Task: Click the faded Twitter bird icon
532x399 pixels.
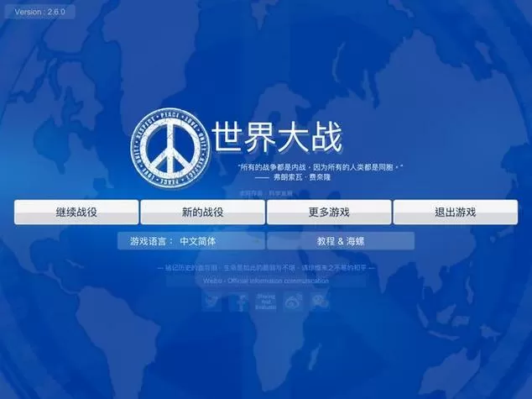Action: pos(211,302)
